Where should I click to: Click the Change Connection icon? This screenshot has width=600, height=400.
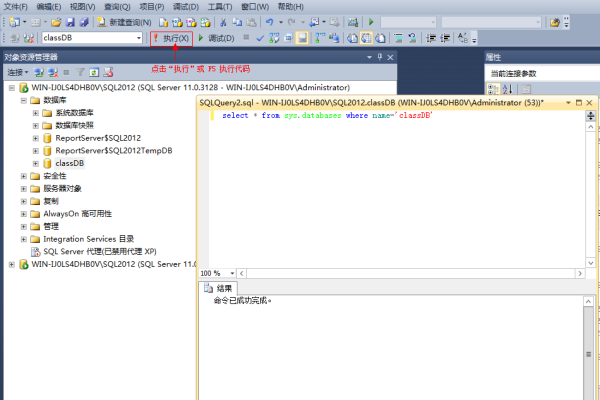(29, 38)
